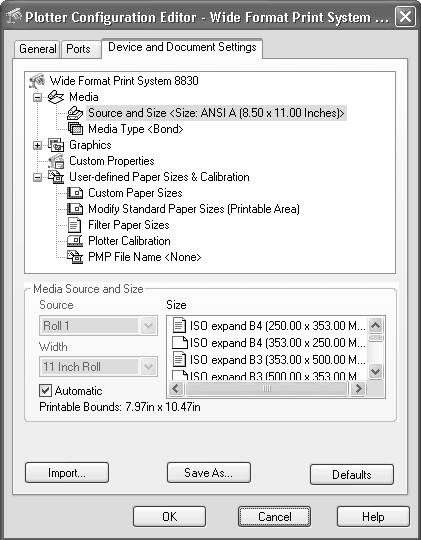Click the Media Type icon

pyautogui.click(x=75, y=129)
